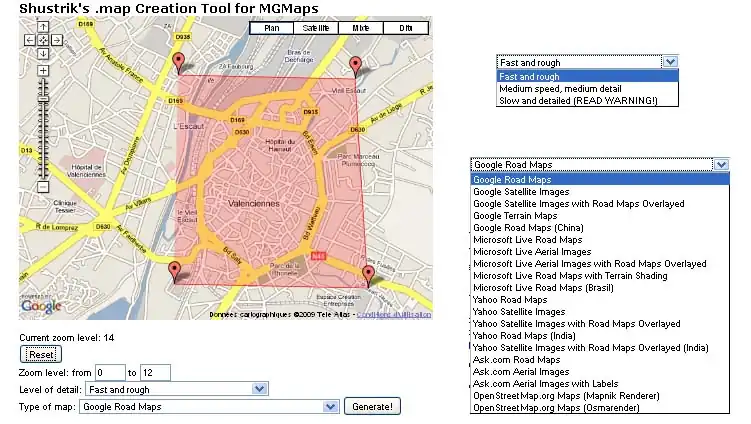This screenshot has height=424, width=751.
Task: Switch the map to Satellite view
Action: point(317,29)
